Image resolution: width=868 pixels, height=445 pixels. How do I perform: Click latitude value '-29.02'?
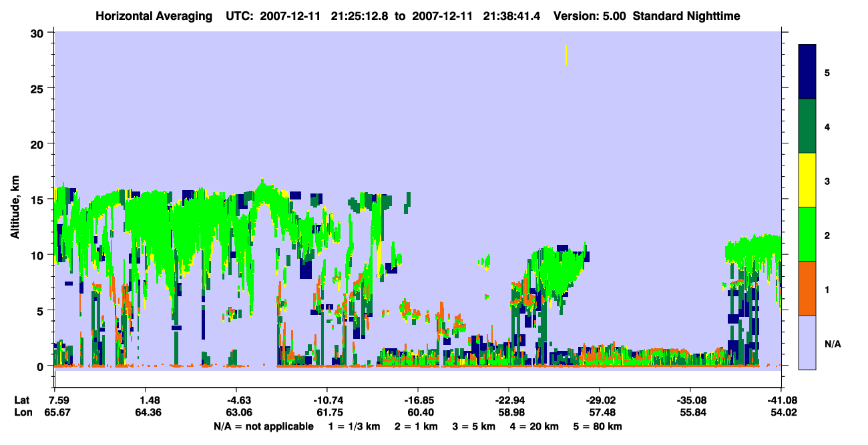pos(600,400)
